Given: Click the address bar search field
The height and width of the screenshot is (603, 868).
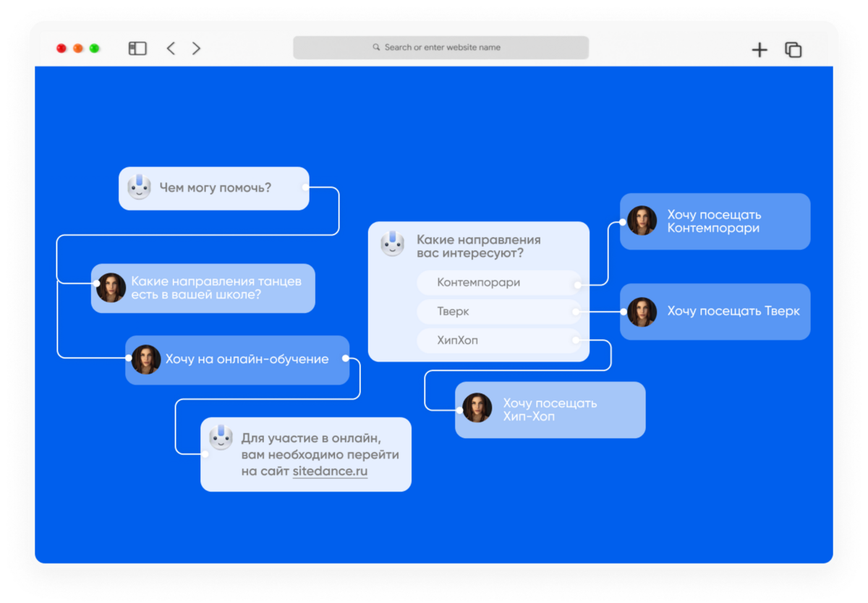Looking at the screenshot, I should coord(441,48).
